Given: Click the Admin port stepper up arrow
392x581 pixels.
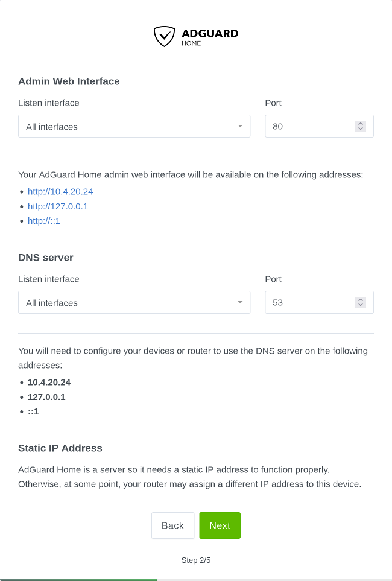Looking at the screenshot, I should 360,123.
